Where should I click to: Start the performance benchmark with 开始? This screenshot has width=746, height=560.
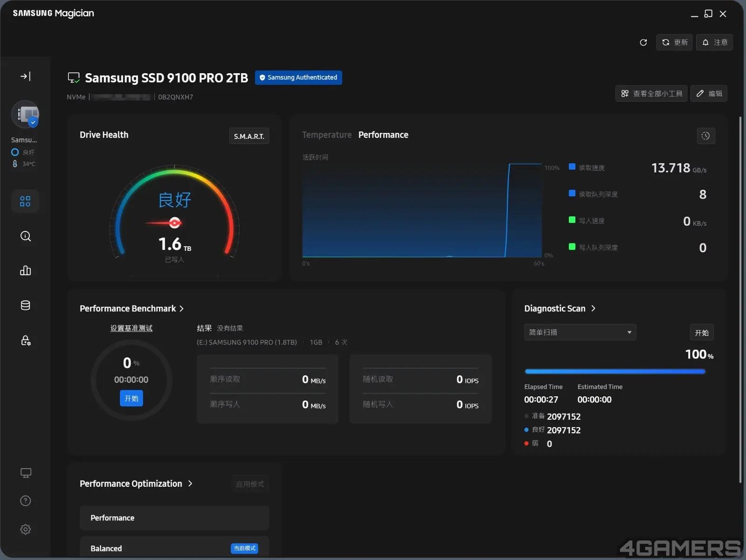(131, 398)
